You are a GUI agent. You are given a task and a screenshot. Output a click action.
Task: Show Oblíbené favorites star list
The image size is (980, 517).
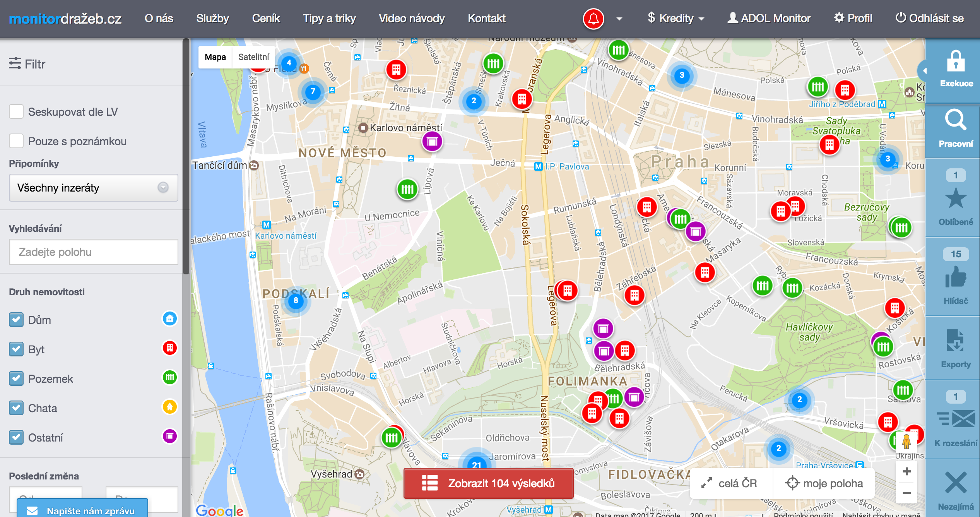[955, 198]
